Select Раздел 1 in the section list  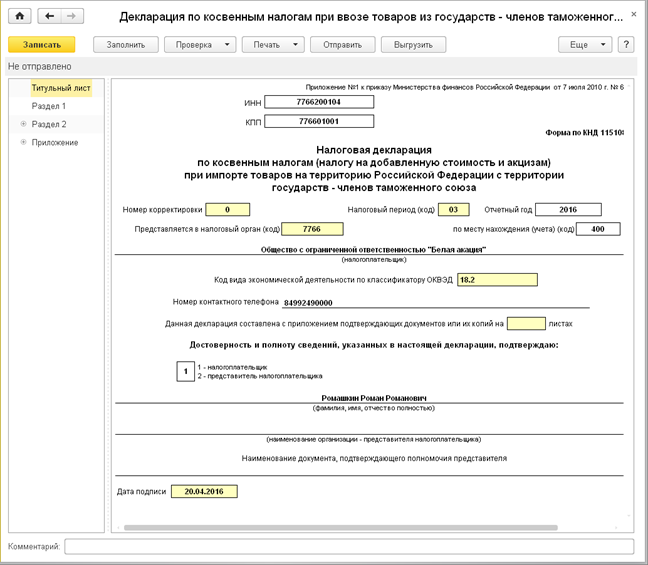coord(49,106)
